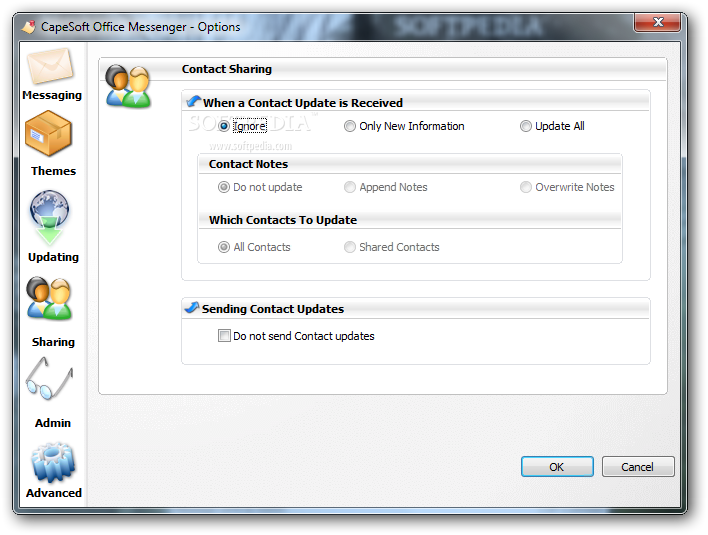The height and width of the screenshot is (535, 708).
Task: Close the Options window
Action: [x=657, y=23]
